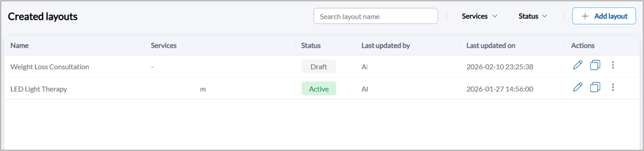Click the Draft status badge
644x151 pixels.
[x=319, y=67]
